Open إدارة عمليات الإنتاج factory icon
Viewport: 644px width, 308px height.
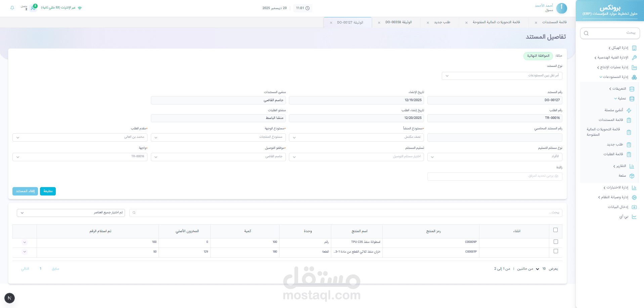pyautogui.click(x=634, y=67)
